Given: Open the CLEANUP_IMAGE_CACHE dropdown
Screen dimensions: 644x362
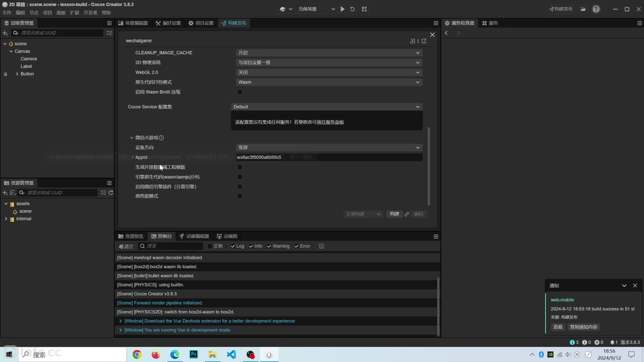Looking at the screenshot, I should (329, 53).
